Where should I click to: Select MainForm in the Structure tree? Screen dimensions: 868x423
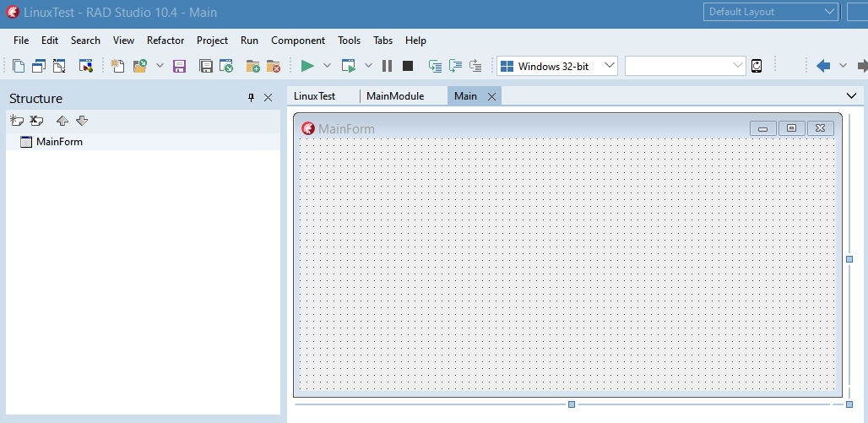(x=59, y=142)
